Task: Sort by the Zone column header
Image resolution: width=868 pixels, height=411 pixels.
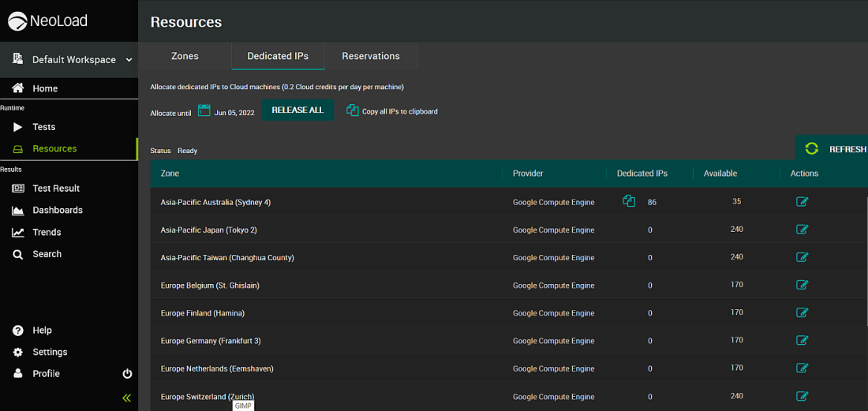Action: tap(170, 174)
